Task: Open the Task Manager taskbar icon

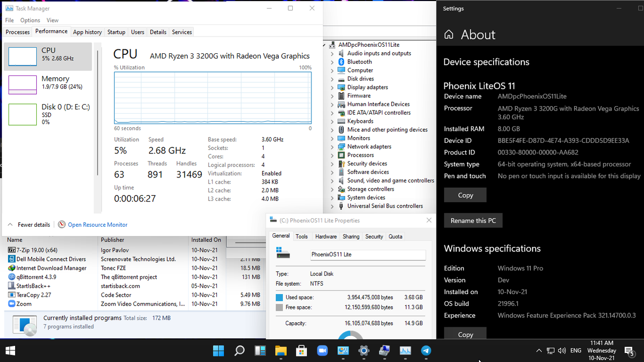Action: pyautogui.click(x=405, y=350)
